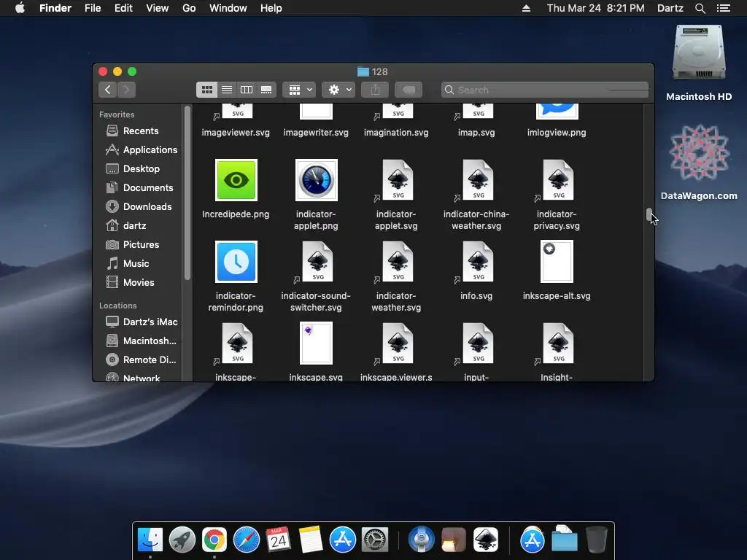
Task: Select indicator-remindor.png clock icon
Action: coord(236,262)
